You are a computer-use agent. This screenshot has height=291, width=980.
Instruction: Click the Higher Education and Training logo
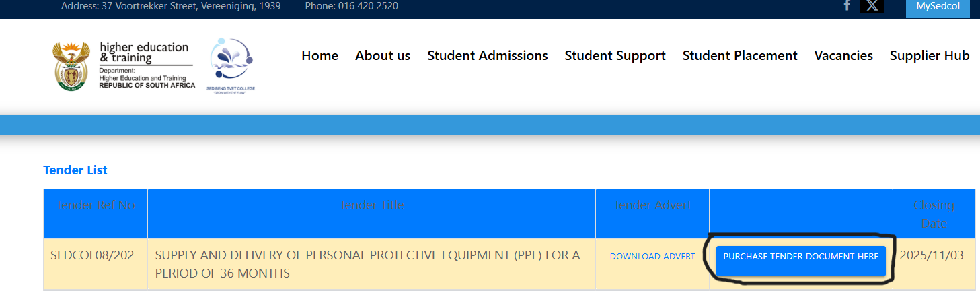(124, 65)
